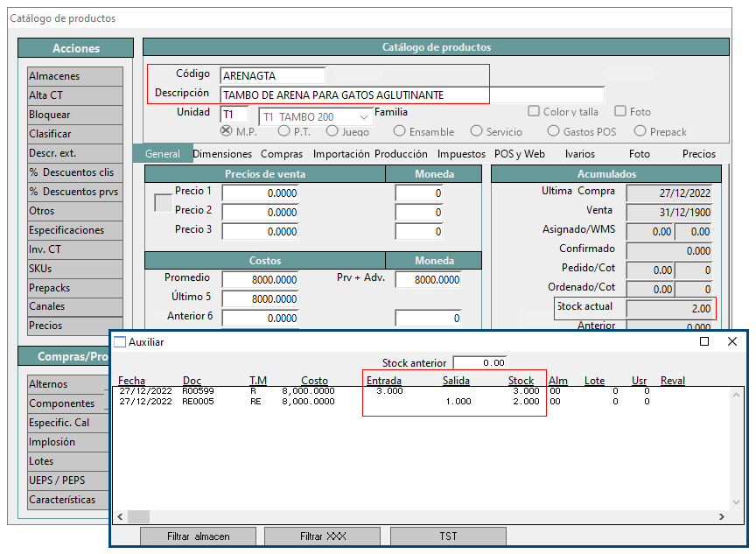Open the Producción tab
The height and width of the screenshot is (554, 756).
401,154
